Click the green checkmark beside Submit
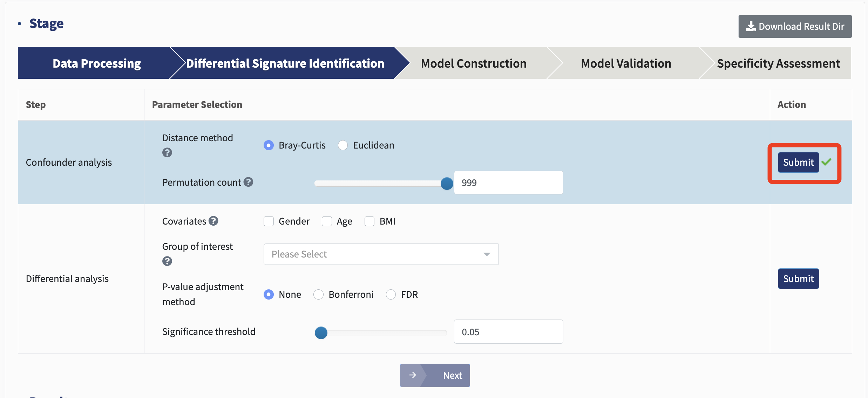Screen dimensions: 868x398 pos(826,162)
